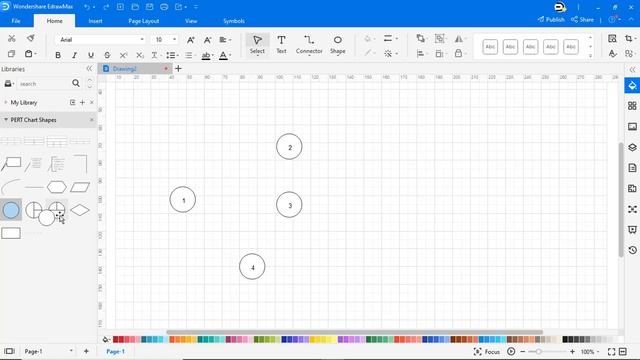Screen dimensions: 640x360
Task: Click the search magnifier in Libraries
Action: tap(76, 83)
